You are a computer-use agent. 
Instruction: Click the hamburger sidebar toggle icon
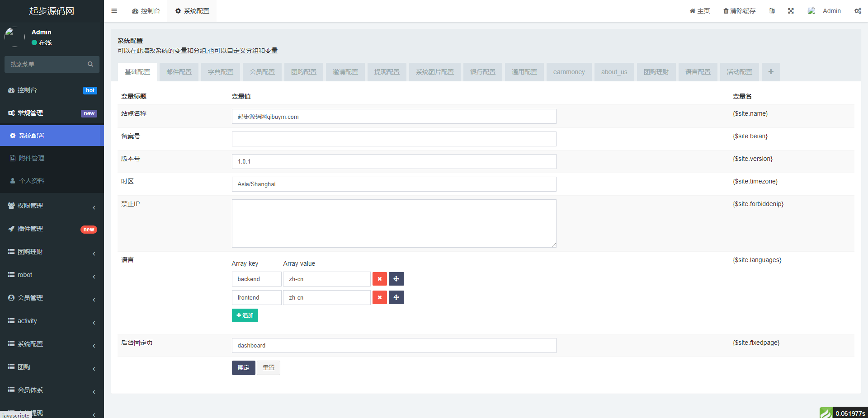coord(114,11)
